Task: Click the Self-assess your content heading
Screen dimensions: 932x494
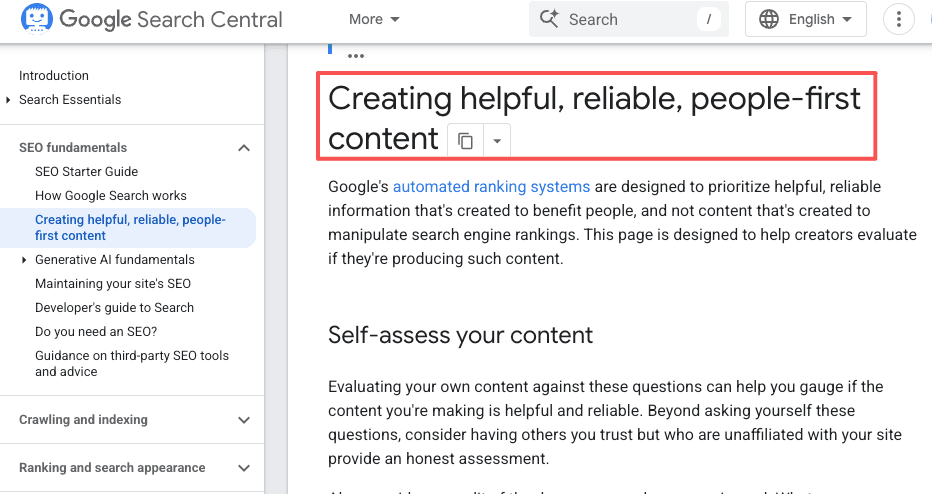Action: (x=461, y=335)
